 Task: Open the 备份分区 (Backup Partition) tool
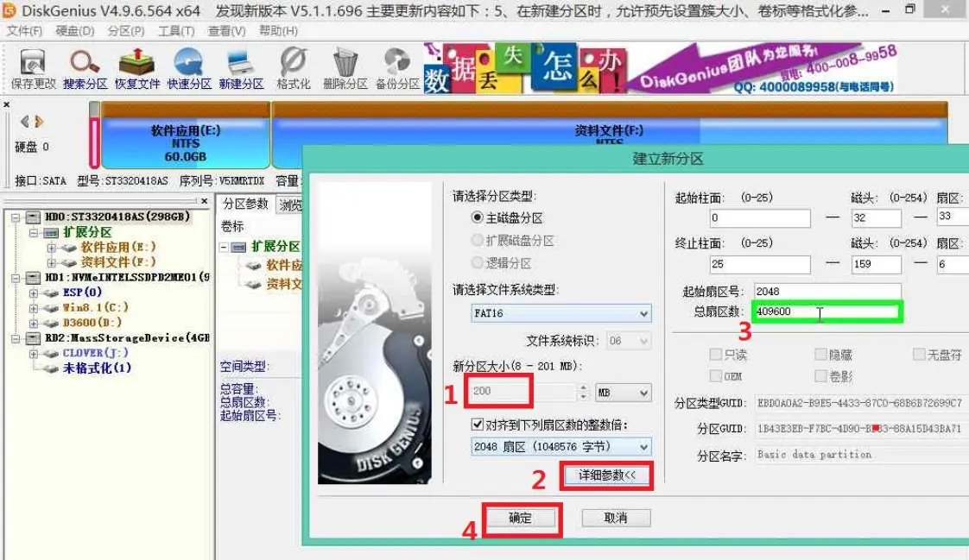(396, 69)
